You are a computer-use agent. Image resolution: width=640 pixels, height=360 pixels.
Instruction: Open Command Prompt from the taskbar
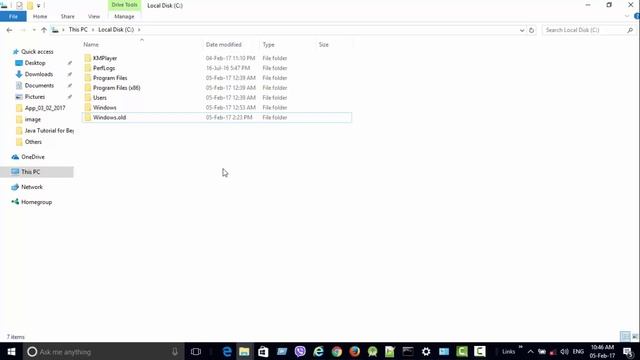click(408, 351)
